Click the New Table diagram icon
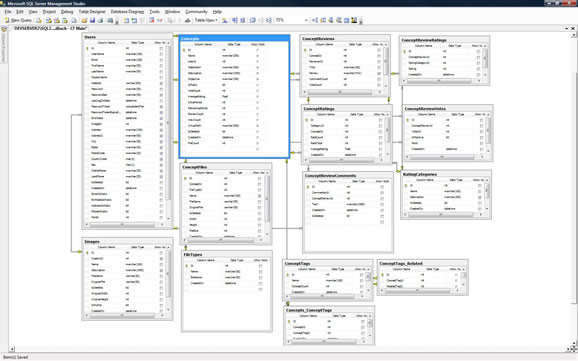 pyautogui.click(x=126, y=20)
